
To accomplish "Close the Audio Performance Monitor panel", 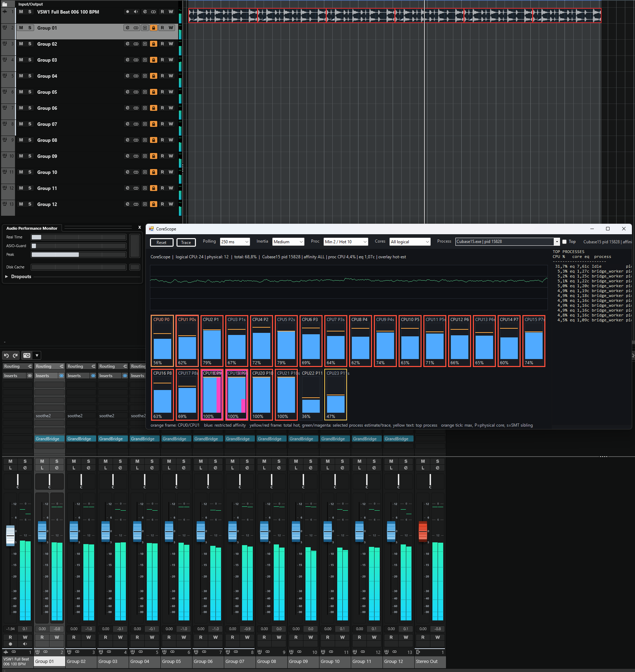I will click(139, 228).
